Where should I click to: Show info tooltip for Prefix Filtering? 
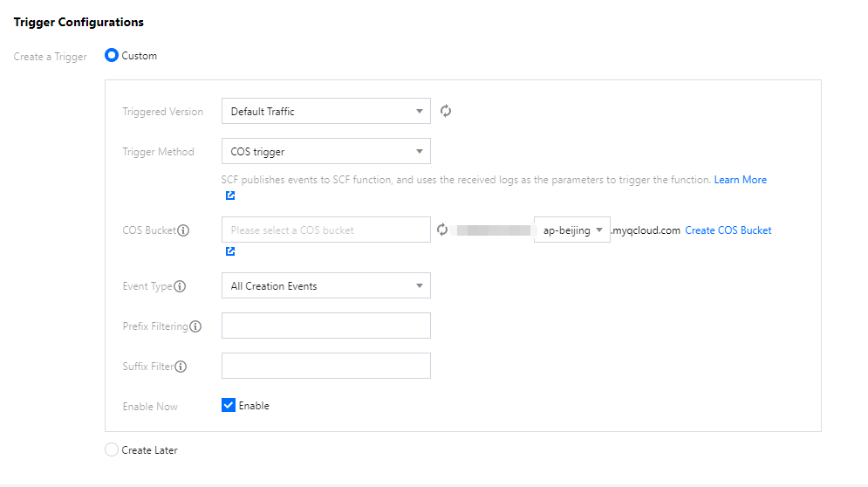click(195, 326)
